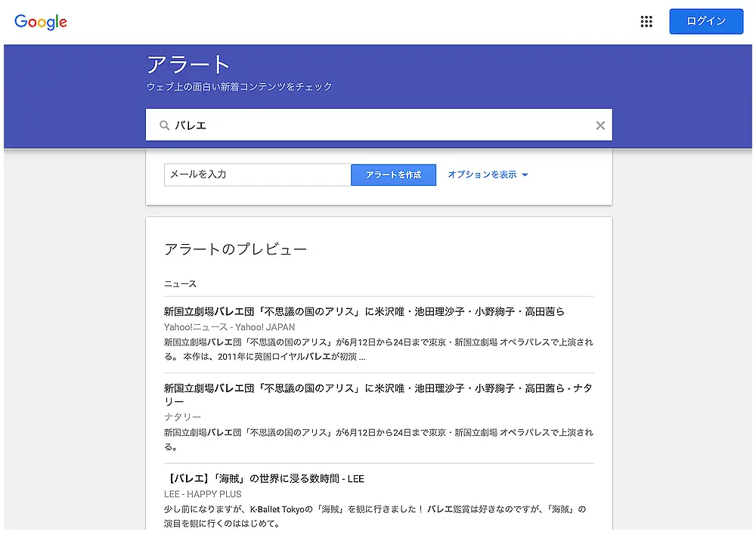Click the Yahoo!ニュース - Yahoo! JAPAN source

[230, 326]
